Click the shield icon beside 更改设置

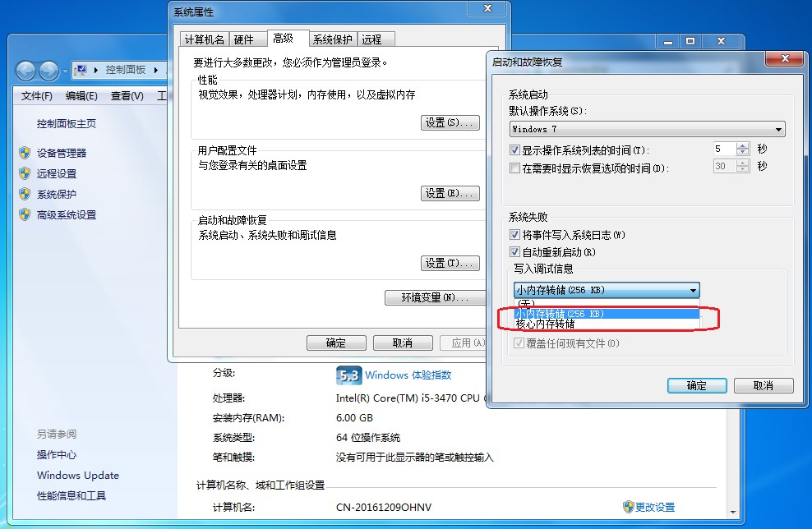[628, 507]
